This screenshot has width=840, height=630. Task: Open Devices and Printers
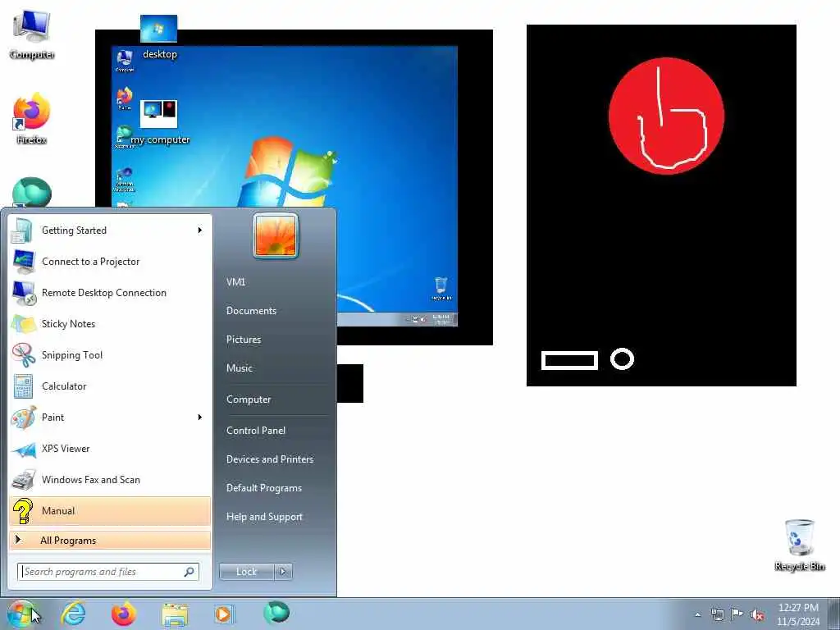(270, 459)
